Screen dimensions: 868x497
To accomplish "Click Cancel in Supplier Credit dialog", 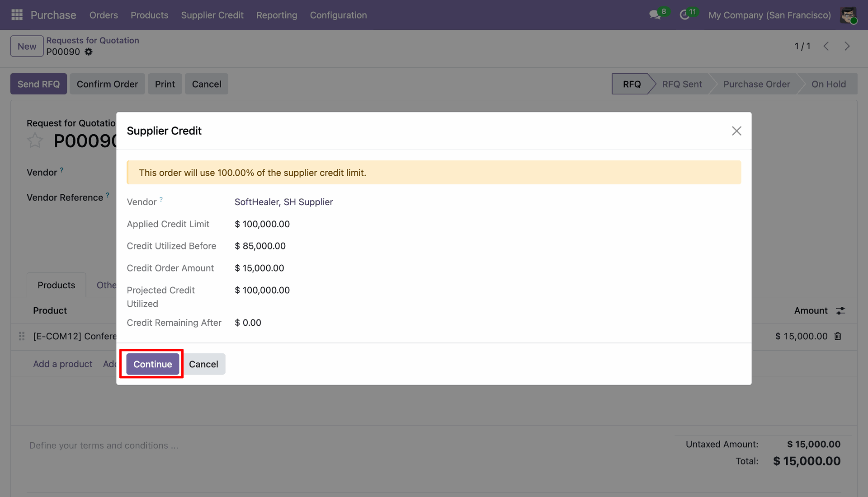I will [x=203, y=364].
